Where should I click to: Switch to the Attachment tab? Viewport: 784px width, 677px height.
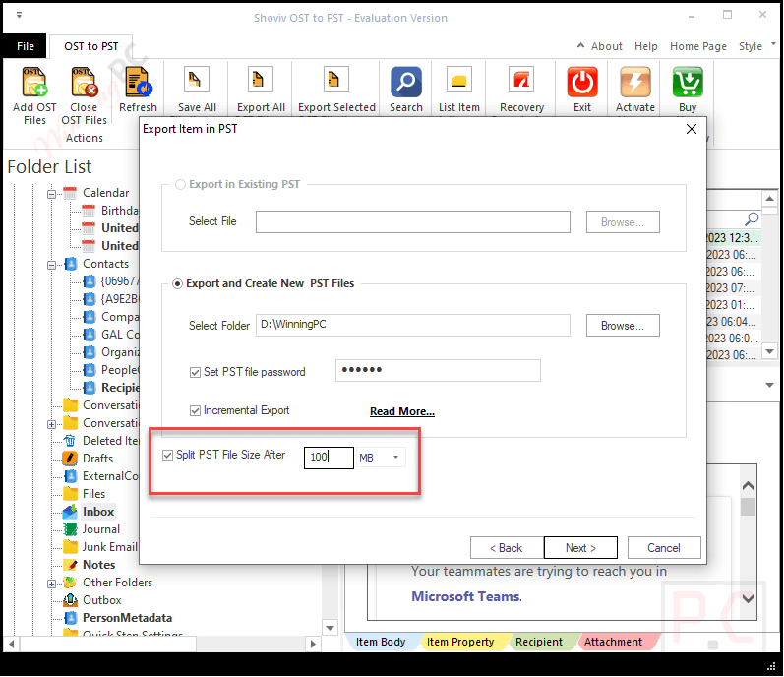pos(613,642)
